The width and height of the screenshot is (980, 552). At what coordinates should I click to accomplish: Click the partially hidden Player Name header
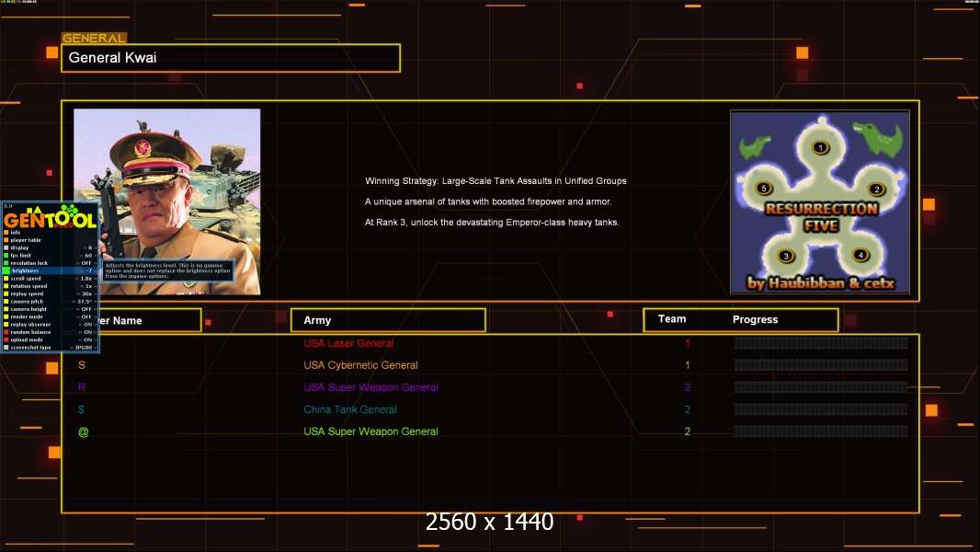(x=150, y=320)
